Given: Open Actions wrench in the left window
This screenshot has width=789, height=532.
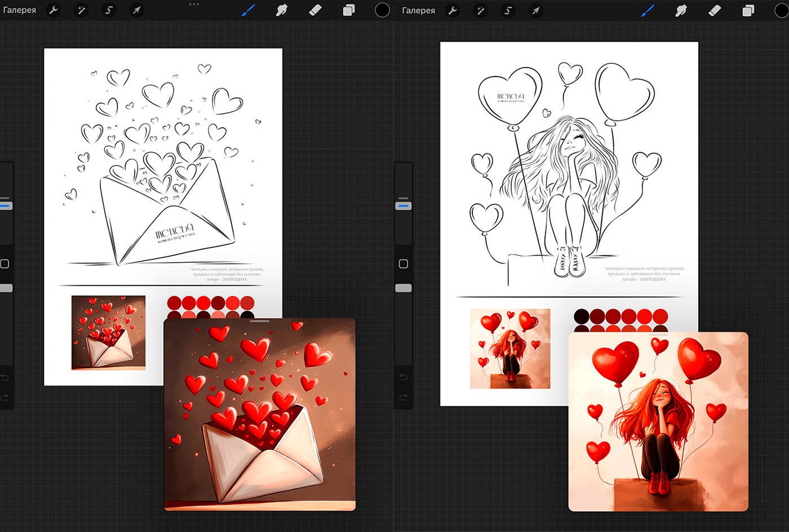Looking at the screenshot, I should pos(54,10).
